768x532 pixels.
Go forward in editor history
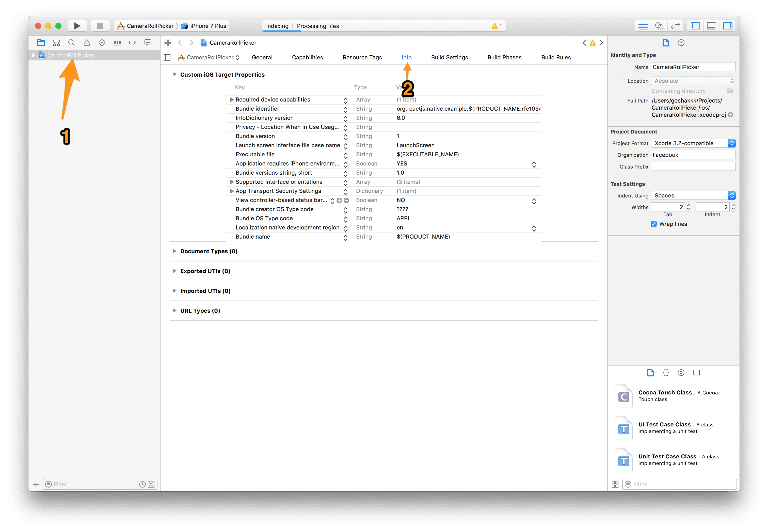click(191, 43)
